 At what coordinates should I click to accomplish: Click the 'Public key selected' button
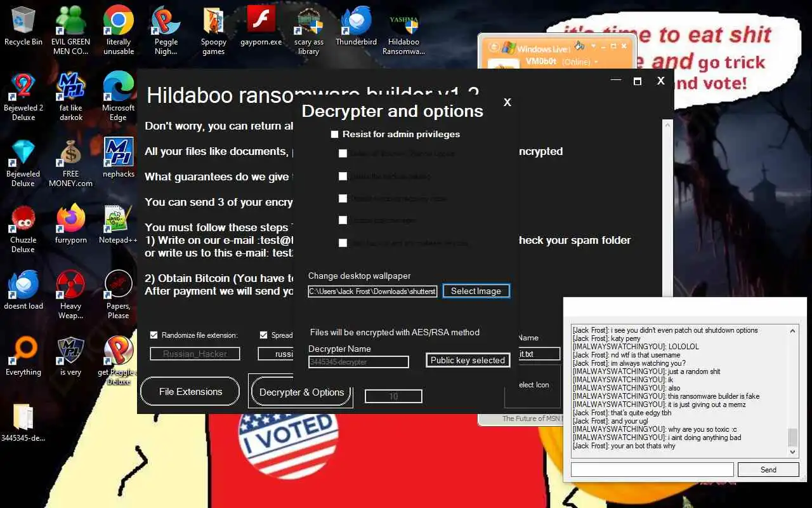point(468,360)
